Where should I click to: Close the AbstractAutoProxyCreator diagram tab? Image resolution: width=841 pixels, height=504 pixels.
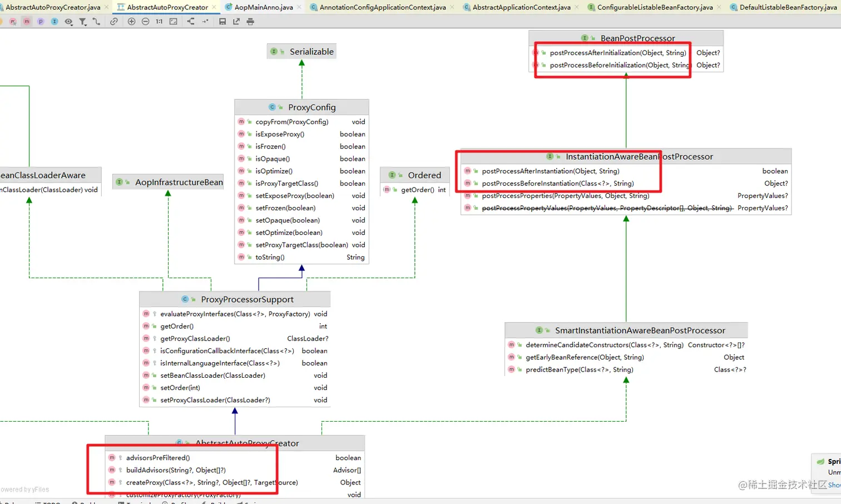pos(214,7)
